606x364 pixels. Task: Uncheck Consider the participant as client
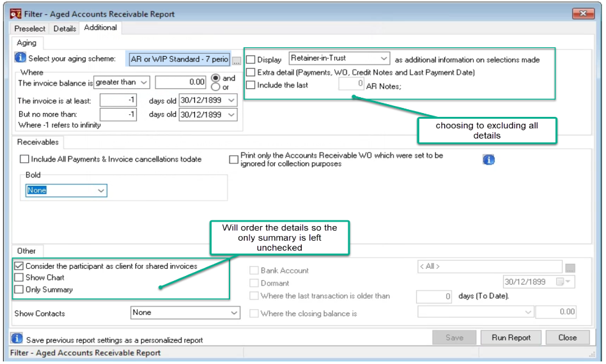pos(19,266)
